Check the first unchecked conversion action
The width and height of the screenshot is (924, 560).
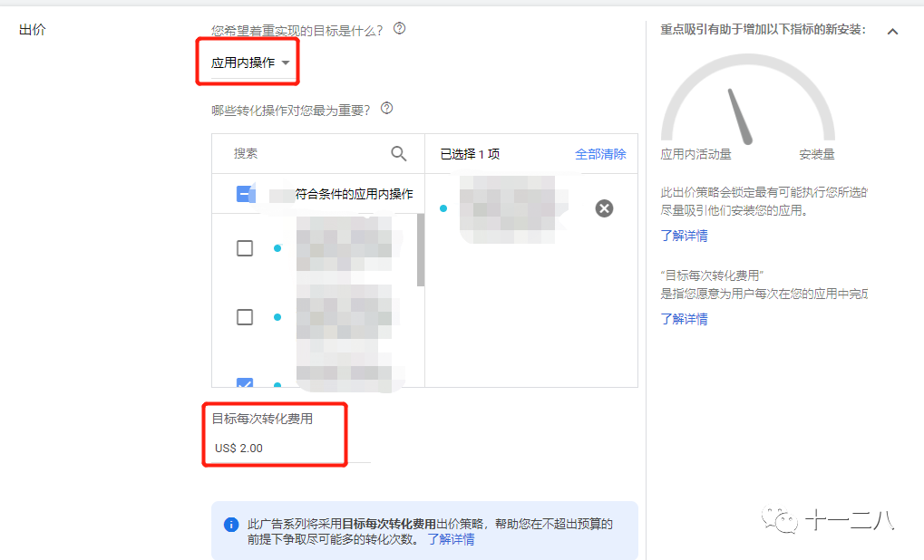(x=244, y=246)
